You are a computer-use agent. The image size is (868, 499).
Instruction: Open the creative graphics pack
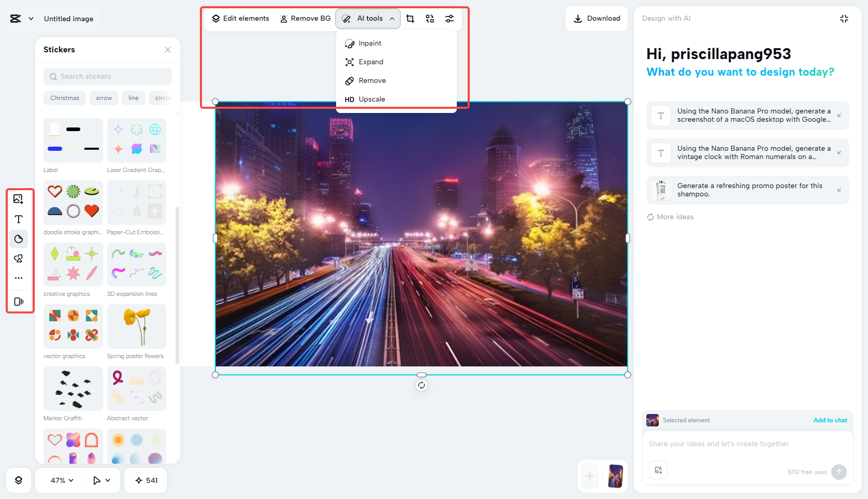point(73,264)
